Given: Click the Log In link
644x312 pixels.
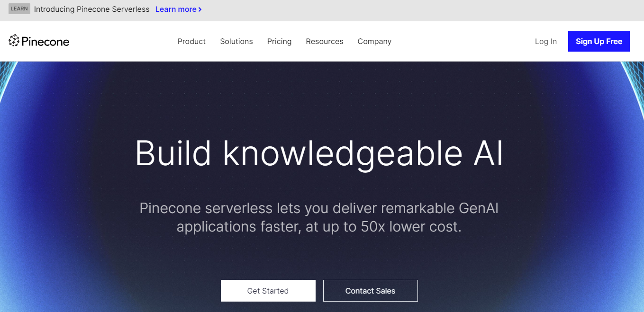Looking at the screenshot, I should coord(546,41).
